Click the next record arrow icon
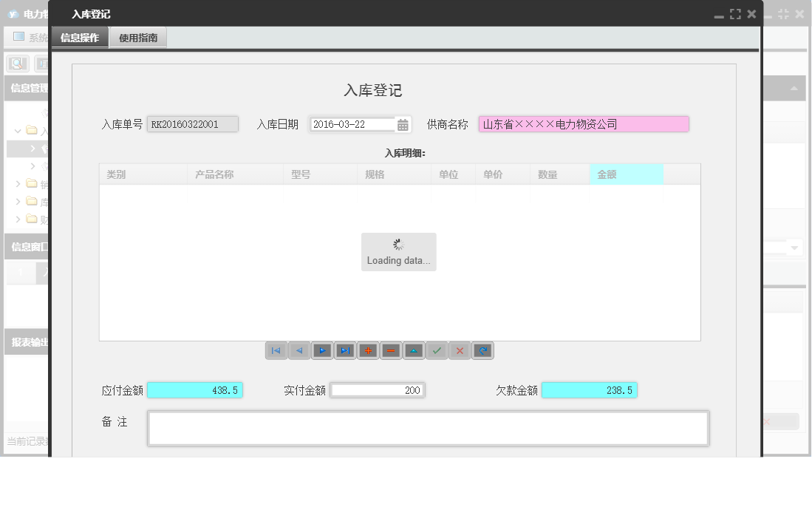 322,350
